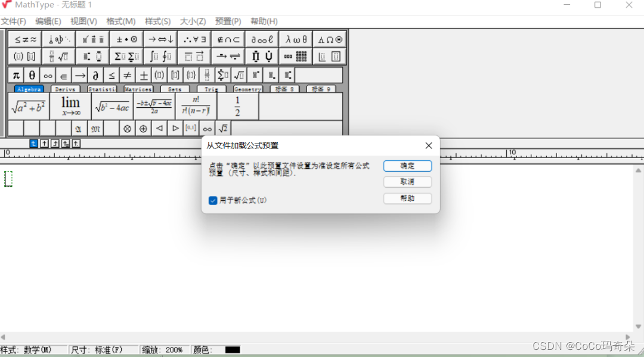
Task: Close the 从文件加载公式预置 dialog
Action: click(428, 145)
